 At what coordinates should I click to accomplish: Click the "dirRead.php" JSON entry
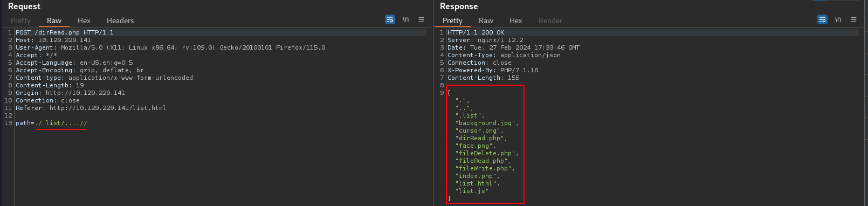pyautogui.click(x=481, y=138)
